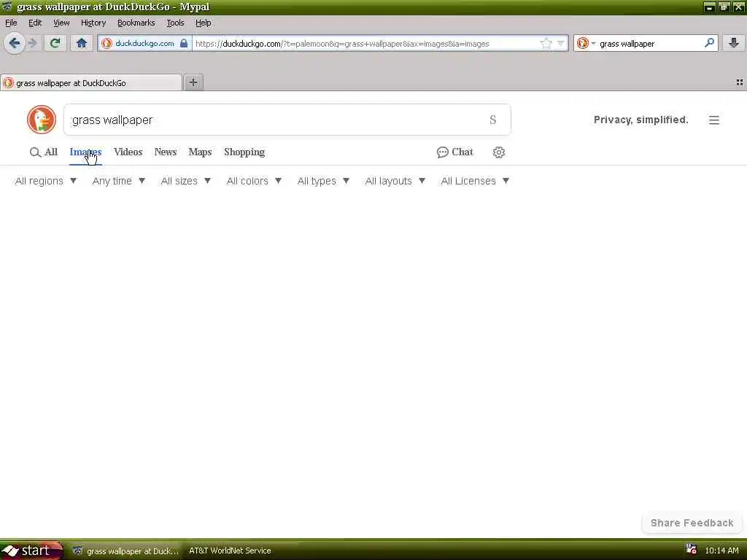Switch to the All results tab
Viewport: 747px width, 560px height.
tap(43, 152)
